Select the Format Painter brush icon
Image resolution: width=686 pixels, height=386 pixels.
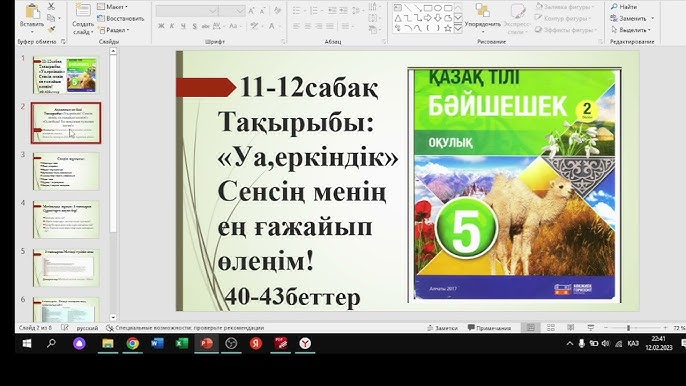click(51, 30)
